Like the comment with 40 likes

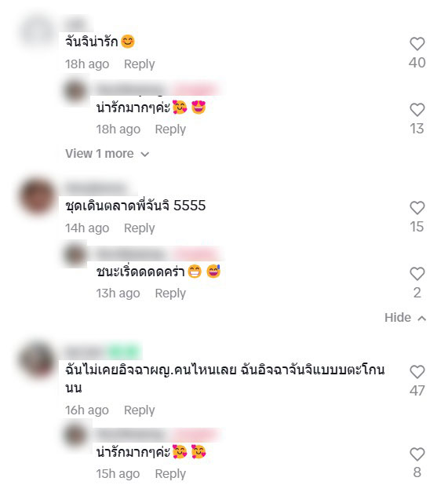pos(417,44)
